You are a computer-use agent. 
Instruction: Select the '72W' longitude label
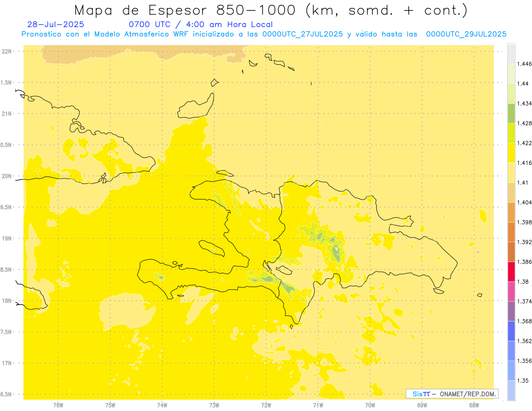(x=266, y=405)
